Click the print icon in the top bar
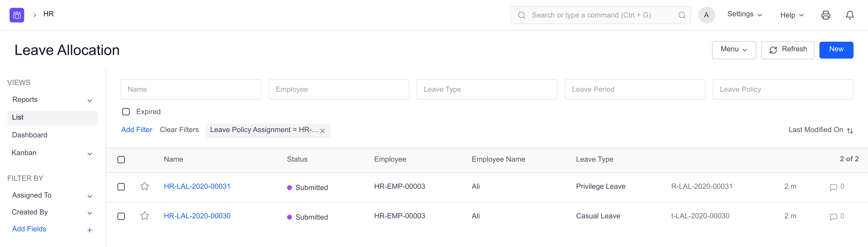 coord(826,15)
